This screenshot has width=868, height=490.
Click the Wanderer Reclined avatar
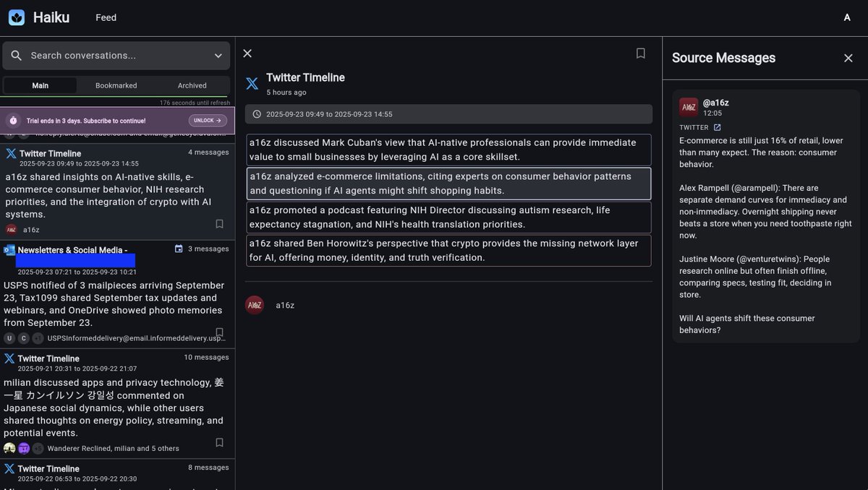(9, 448)
